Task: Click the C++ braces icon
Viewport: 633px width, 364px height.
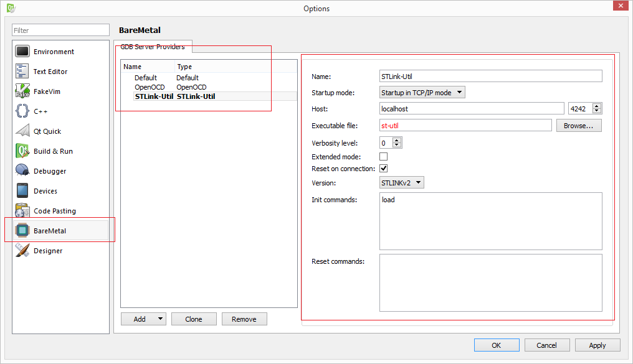Action: (x=22, y=111)
